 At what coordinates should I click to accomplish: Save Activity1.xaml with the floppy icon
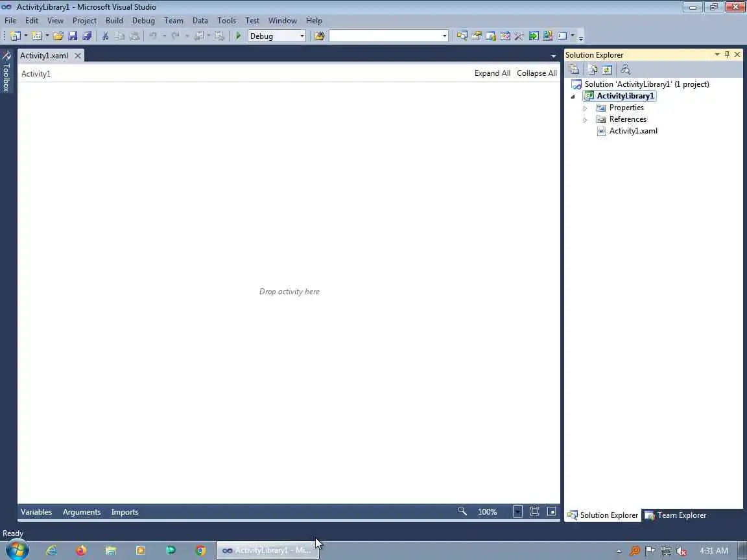coord(73,36)
